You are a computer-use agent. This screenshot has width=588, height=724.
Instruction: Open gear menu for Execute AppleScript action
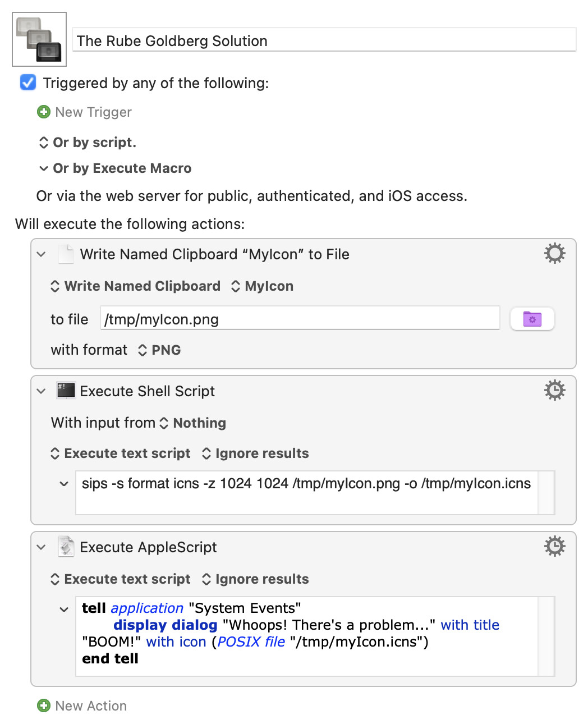(554, 546)
